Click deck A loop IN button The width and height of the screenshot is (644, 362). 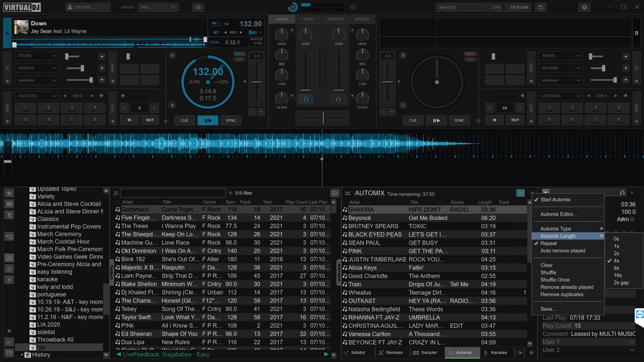[x=129, y=120]
